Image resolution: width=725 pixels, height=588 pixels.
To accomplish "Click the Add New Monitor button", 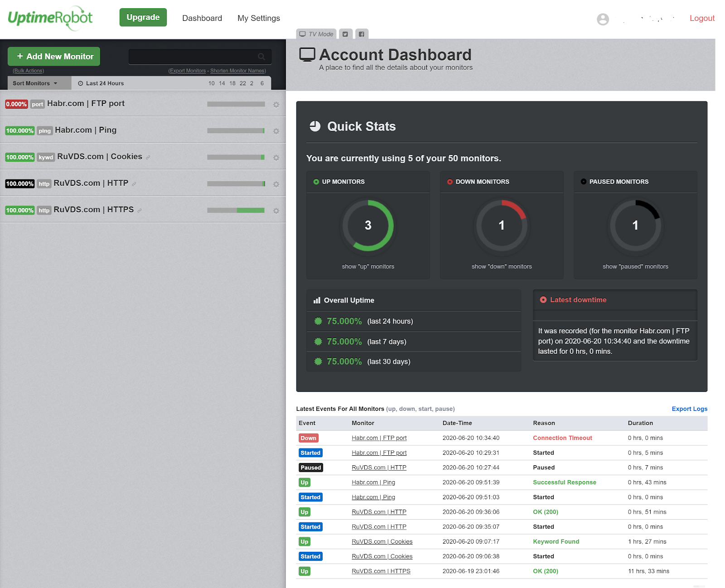I will (54, 57).
